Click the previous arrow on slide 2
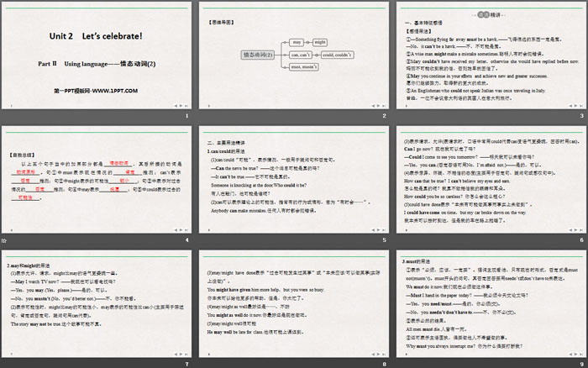This screenshot has width=588, height=368. (x=373, y=106)
